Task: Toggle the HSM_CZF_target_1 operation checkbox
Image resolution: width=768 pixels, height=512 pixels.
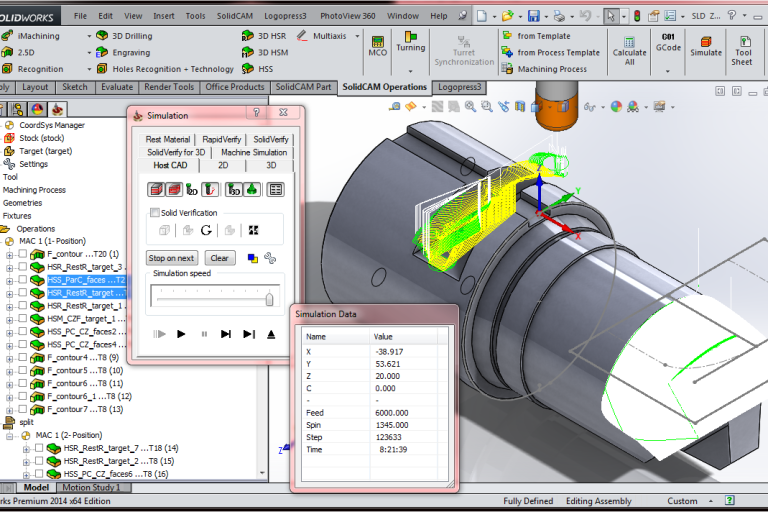Action: [23, 318]
